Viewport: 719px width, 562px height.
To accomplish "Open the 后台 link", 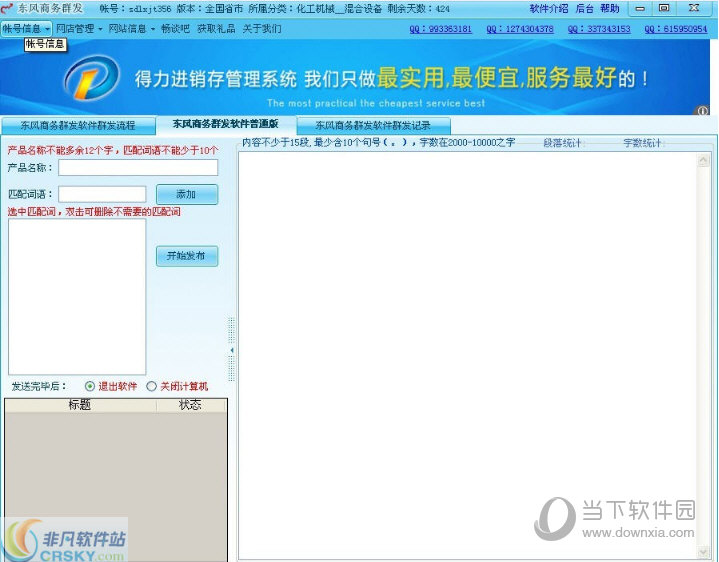I will point(584,8).
